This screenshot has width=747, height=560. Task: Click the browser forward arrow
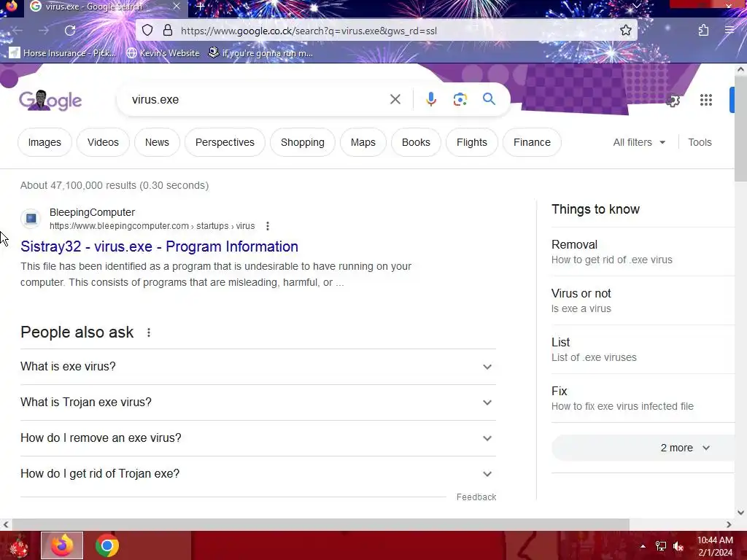coord(44,31)
